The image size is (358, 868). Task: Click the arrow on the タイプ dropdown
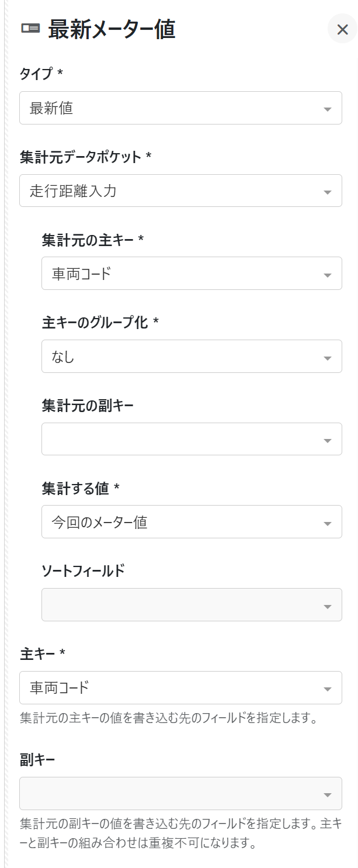coord(328,109)
